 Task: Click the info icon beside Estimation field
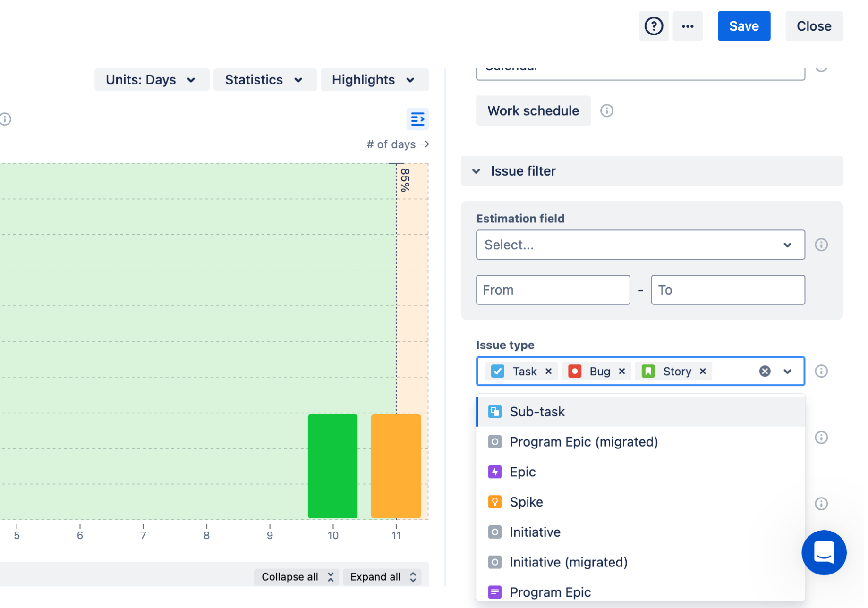click(821, 245)
